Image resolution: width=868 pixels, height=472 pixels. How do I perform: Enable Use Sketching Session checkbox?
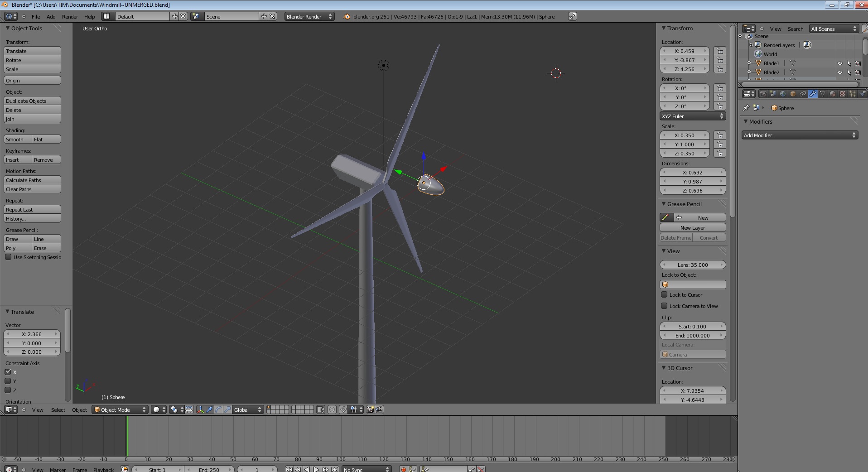click(8, 257)
